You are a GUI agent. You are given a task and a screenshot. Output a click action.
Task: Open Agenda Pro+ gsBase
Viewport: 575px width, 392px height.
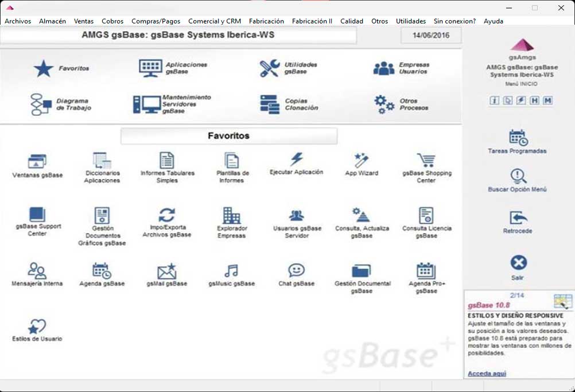[426, 278]
